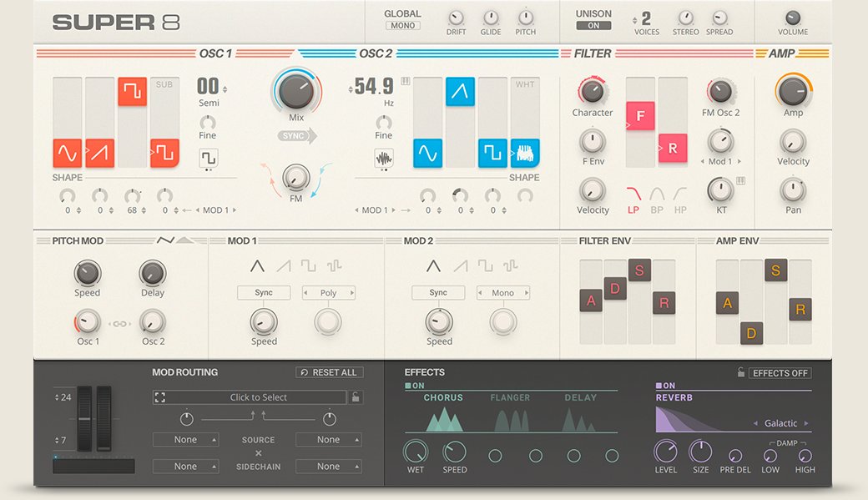Click the lock icon beside Click to Select

pos(356,397)
